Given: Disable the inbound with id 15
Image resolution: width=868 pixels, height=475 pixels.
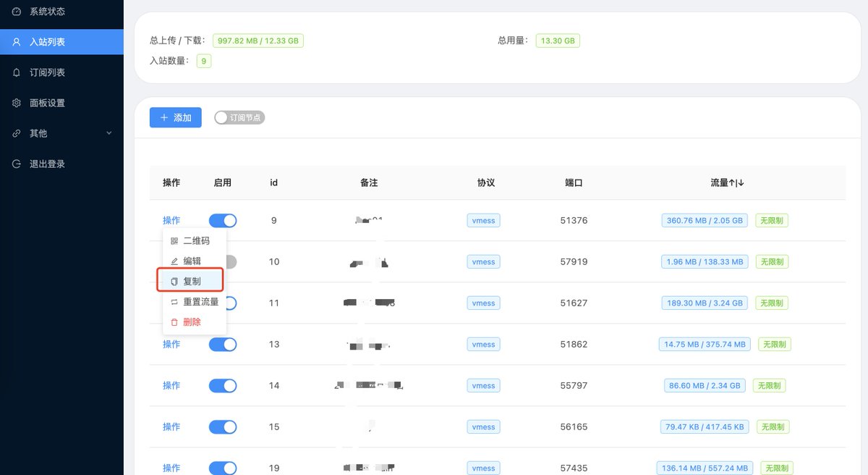Looking at the screenshot, I should tap(223, 427).
